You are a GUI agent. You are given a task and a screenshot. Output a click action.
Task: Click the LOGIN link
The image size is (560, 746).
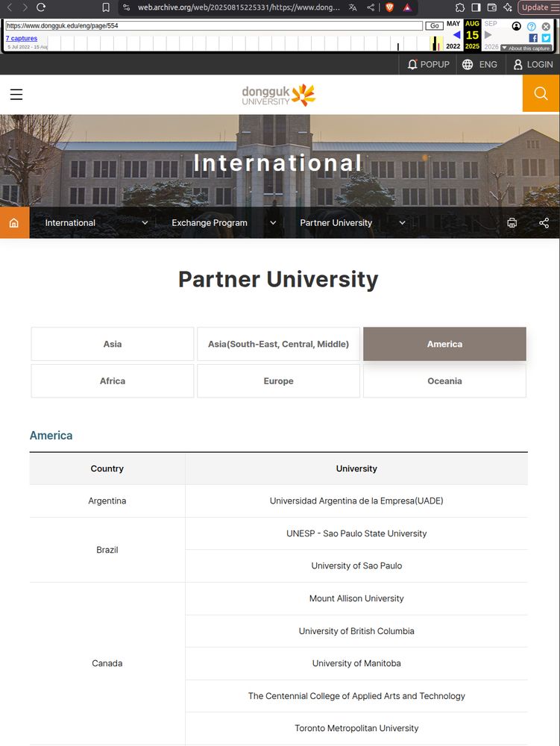coord(533,64)
